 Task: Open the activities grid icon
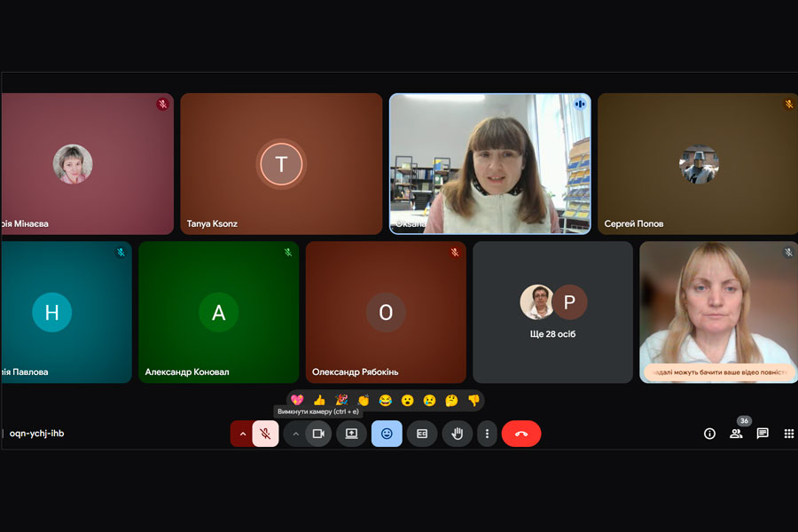click(789, 434)
